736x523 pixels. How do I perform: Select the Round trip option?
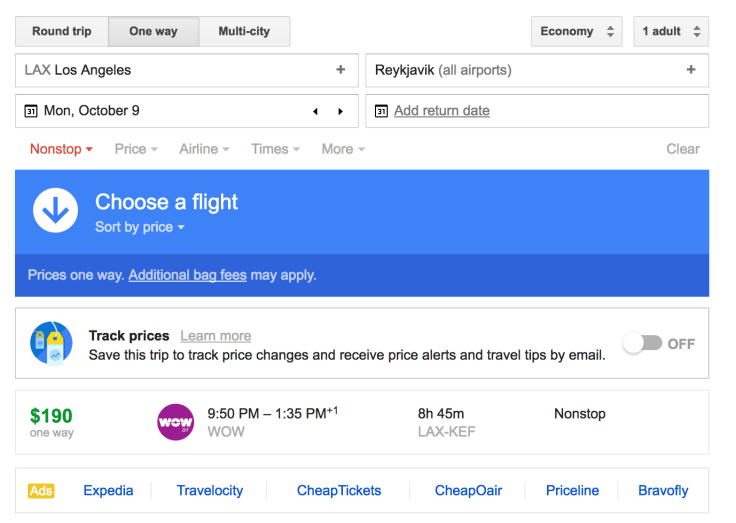(x=61, y=31)
